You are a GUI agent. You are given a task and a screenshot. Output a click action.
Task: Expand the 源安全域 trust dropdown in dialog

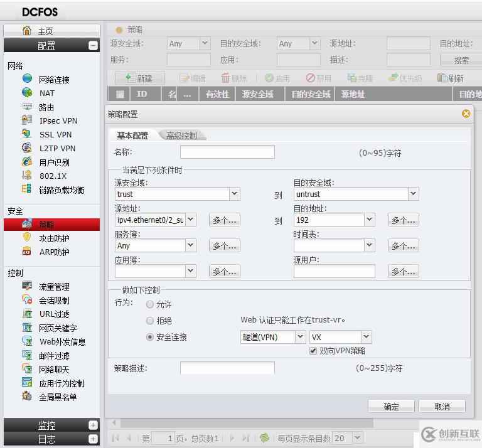click(235, 194)
